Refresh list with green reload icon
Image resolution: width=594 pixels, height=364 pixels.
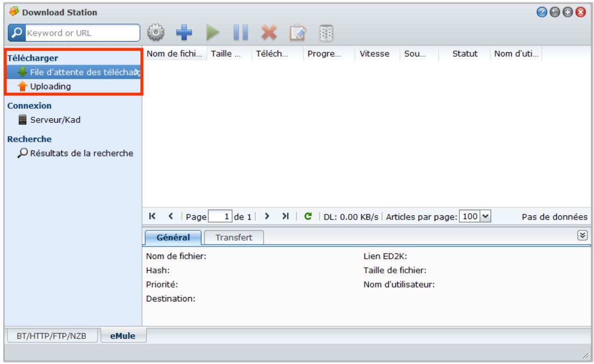(x=308, y=217)
